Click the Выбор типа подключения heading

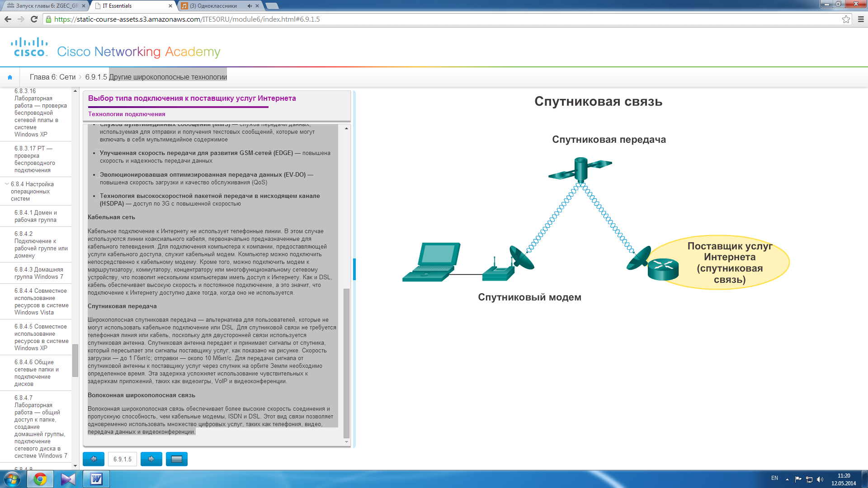point(192,99)
